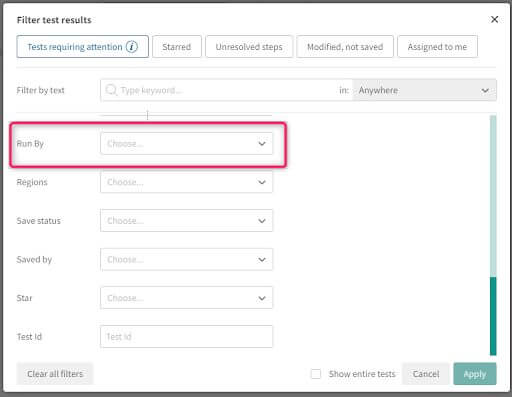Click the Filter by text label

[x=40, y=90]
